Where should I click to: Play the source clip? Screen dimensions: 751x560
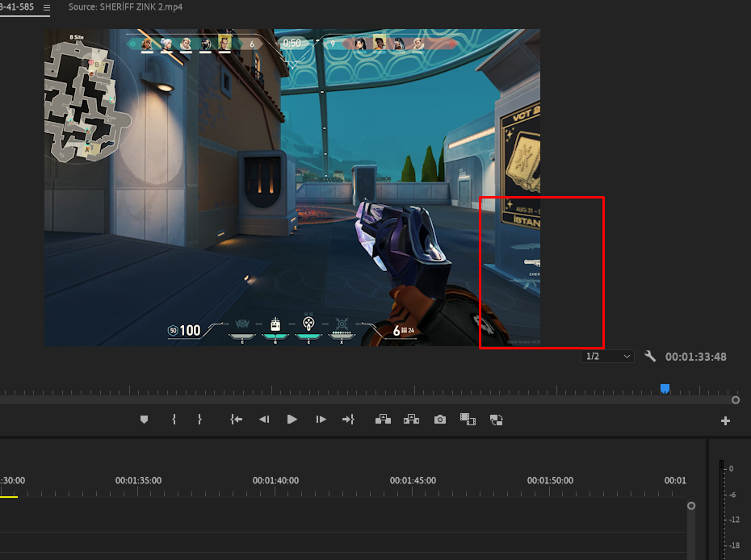pos(292,420)
